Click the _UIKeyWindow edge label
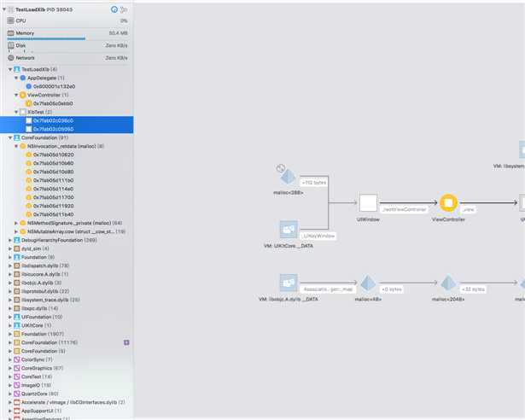 coord(318,236)
